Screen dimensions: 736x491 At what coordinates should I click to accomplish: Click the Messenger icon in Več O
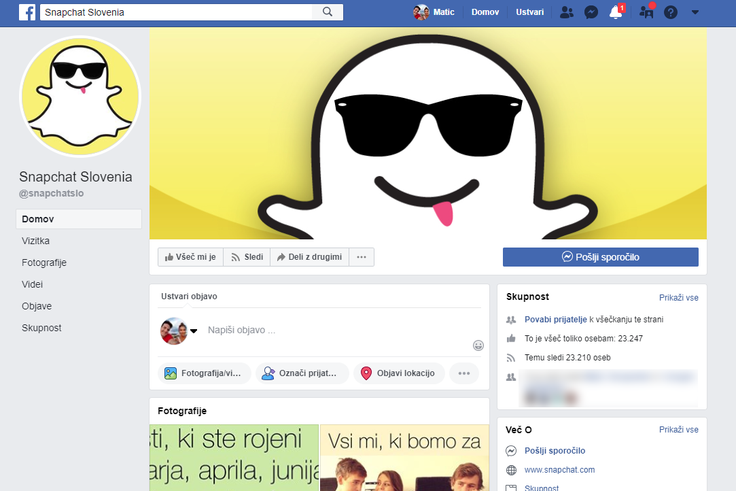point(511,451)
